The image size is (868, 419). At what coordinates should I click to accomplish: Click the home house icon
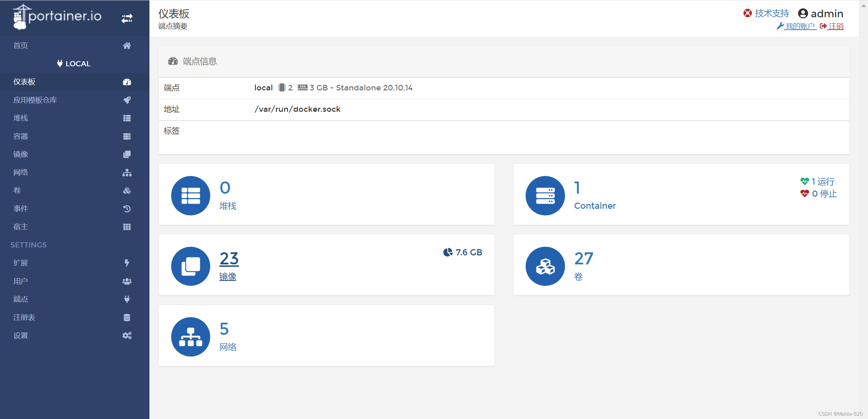[x=127, y=46]
